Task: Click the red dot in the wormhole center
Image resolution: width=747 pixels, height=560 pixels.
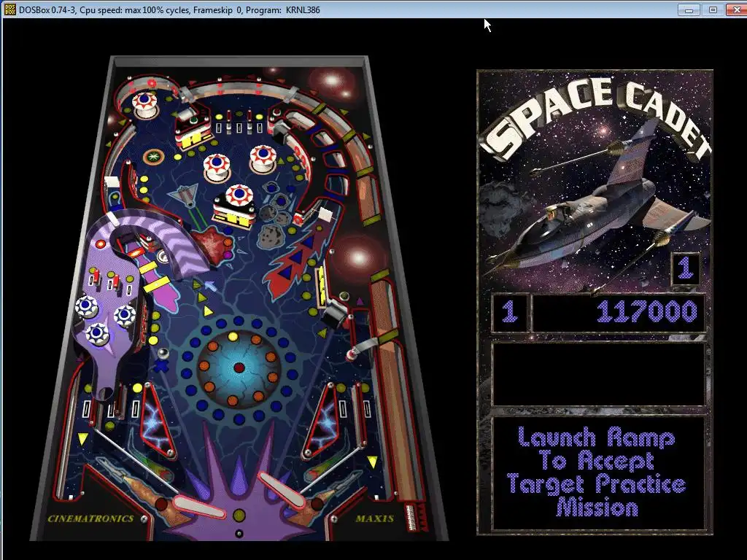Action: click(239, 367)
